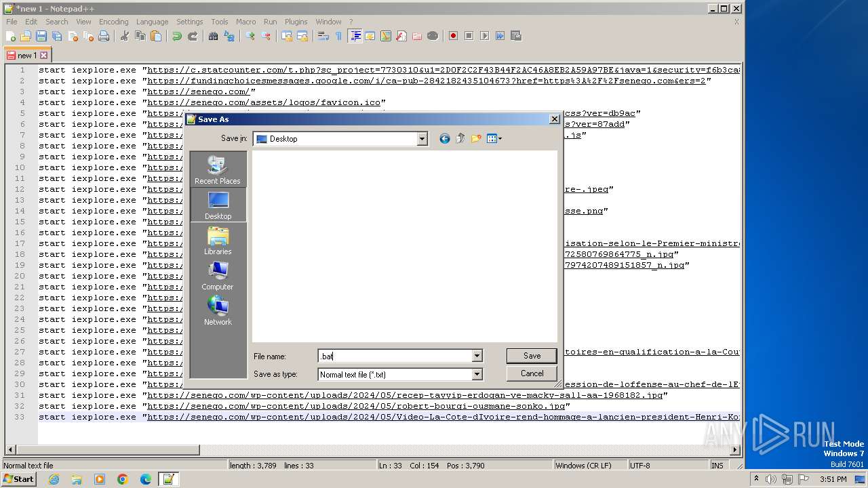868x488 pixels.
Task: Open the File menu
Action: click(12, 22)
